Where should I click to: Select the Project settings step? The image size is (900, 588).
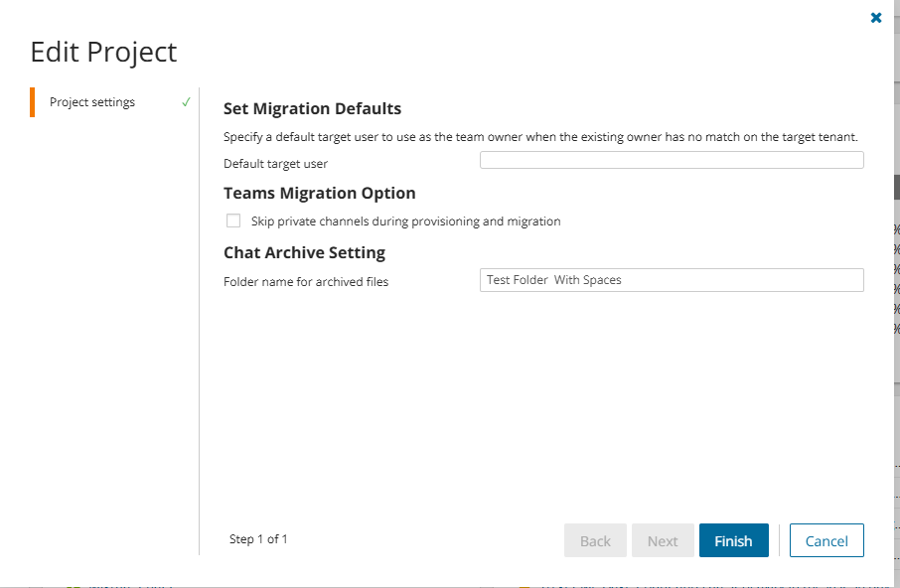[92, 102]
